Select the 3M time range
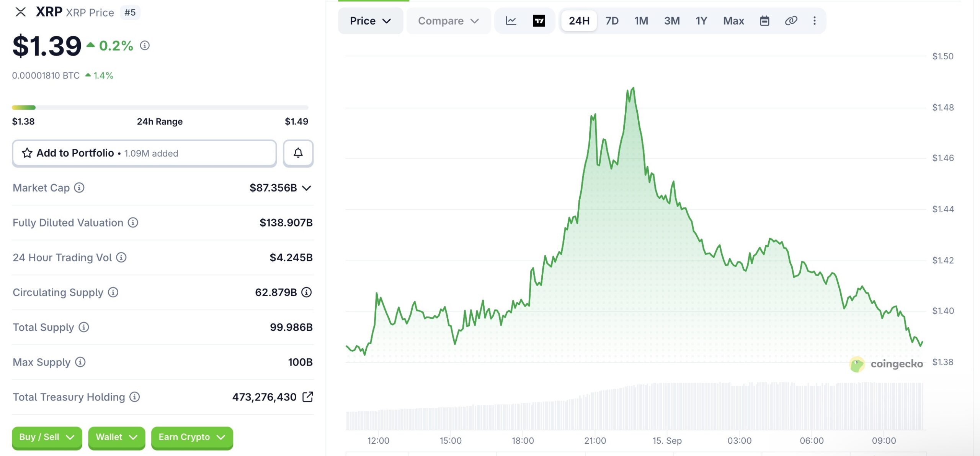The height and width of the screenshot is (456, 980). 672,21
